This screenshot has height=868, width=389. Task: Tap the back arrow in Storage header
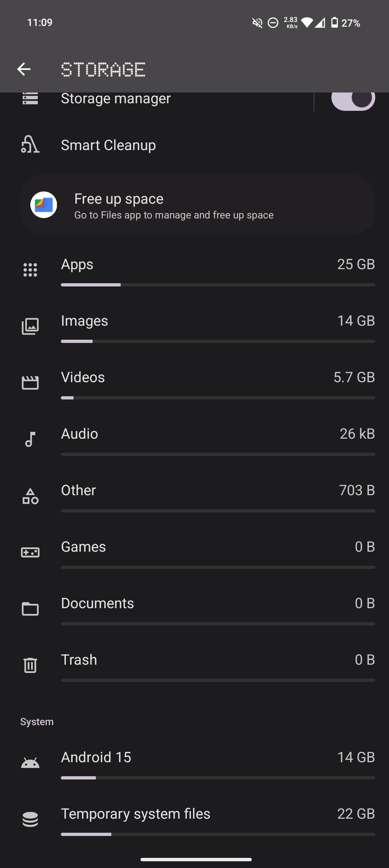24,69
